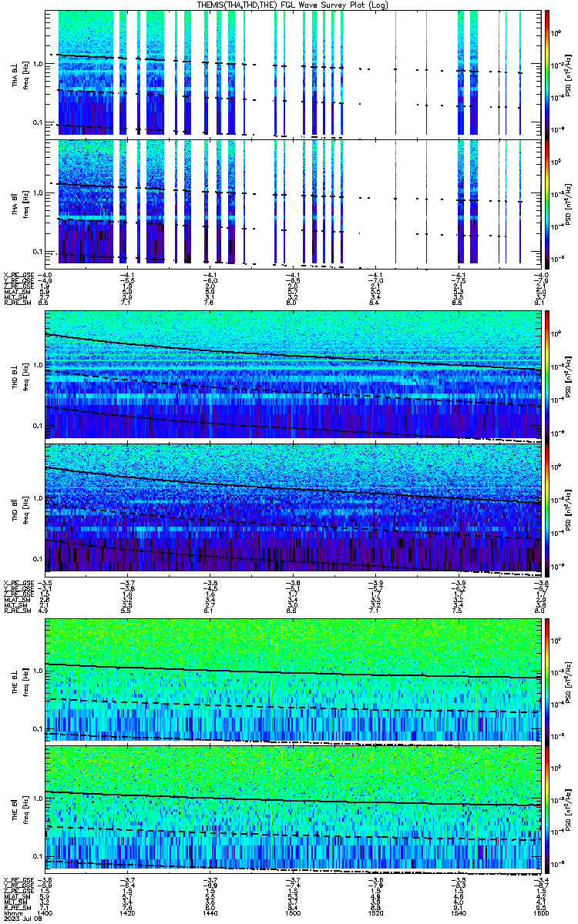Click the 'hhmm' time axis label
Viewport: 578px width, 924px height.
[12, 914]
